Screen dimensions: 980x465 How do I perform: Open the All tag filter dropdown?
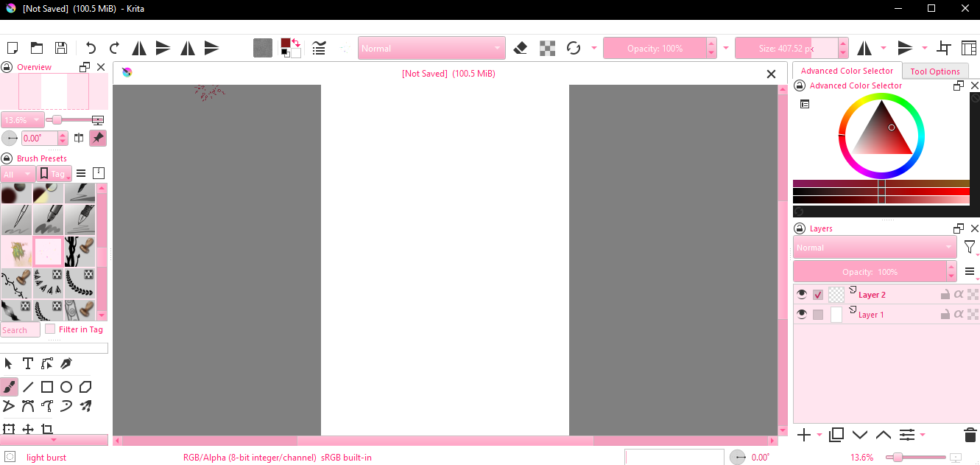(18, 175)
